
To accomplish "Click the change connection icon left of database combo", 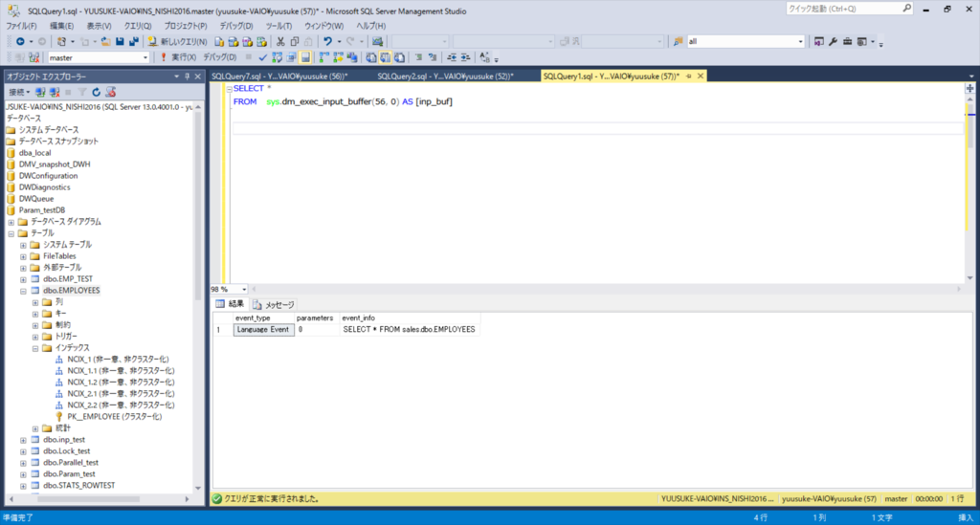I will [33, 57].
